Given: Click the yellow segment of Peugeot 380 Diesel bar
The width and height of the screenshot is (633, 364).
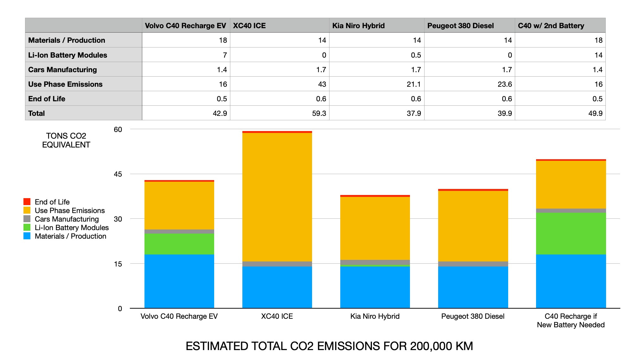Looking at the screenshot, I should pos(473,226).
